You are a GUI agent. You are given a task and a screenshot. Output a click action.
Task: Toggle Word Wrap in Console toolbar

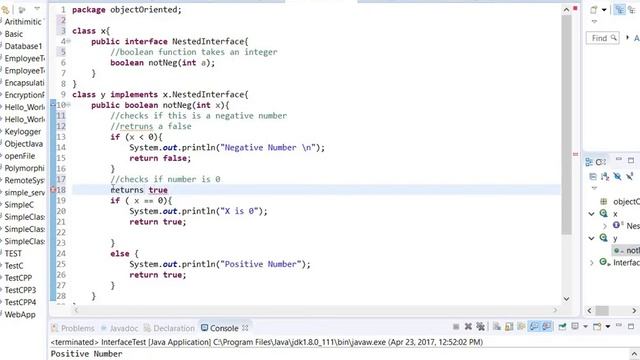(521, 327)
